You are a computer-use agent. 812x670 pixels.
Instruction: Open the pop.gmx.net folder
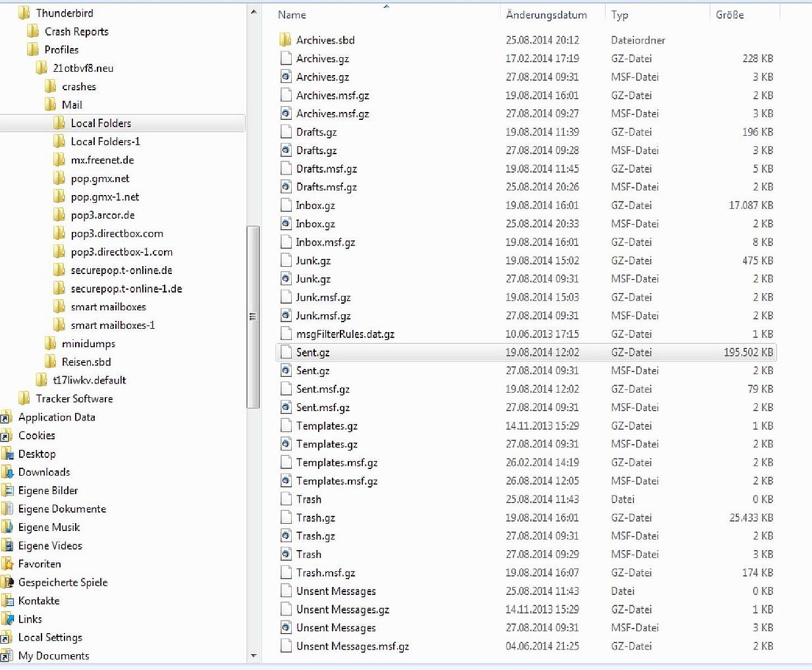click(x=100, y=179)
